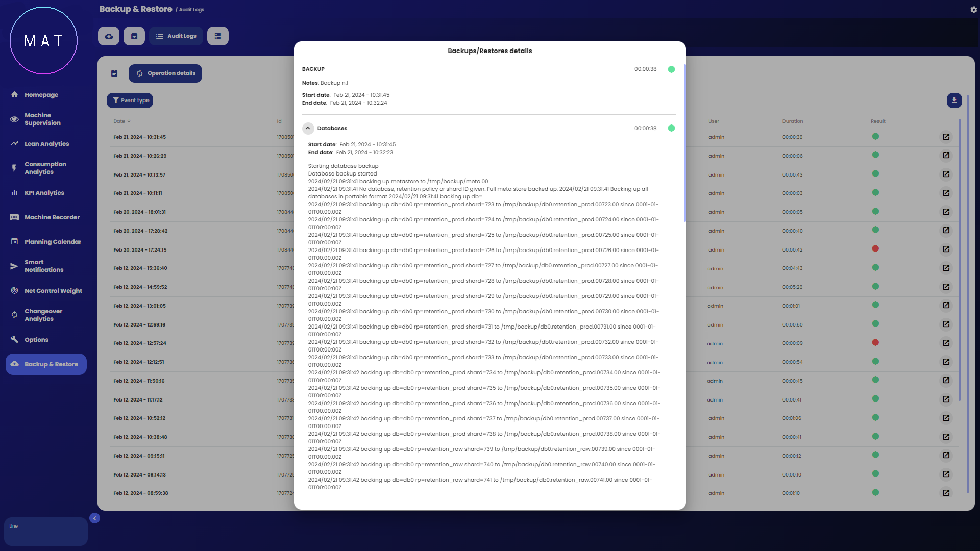Switch to the Audit Logs tab

(x=176, y=36)
